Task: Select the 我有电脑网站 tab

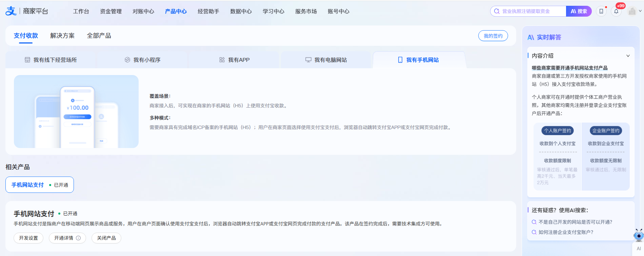Action: tap(326, 60)
